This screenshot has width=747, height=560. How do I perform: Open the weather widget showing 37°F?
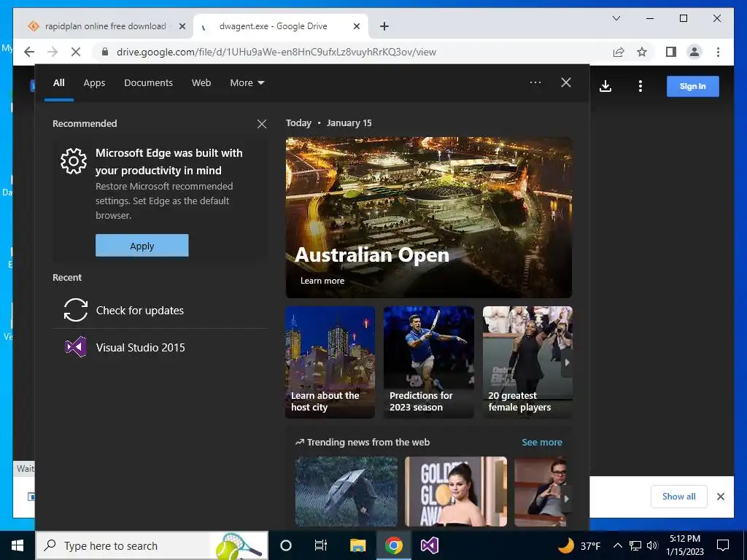tap(578, 545)
